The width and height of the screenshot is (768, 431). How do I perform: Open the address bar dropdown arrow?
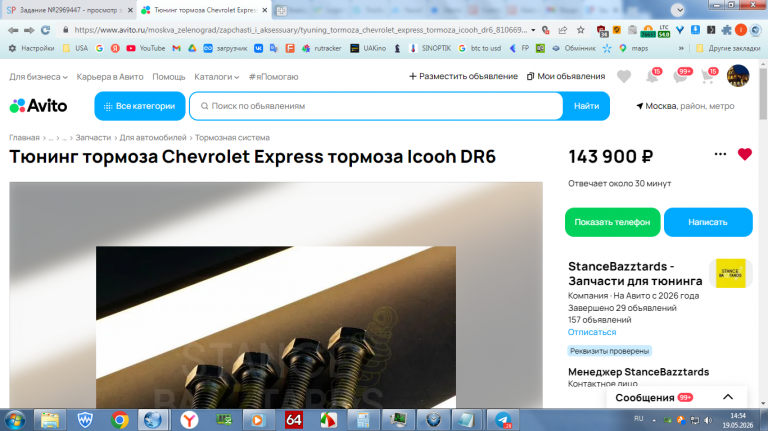pyautogui.click(x=533, y=30)
